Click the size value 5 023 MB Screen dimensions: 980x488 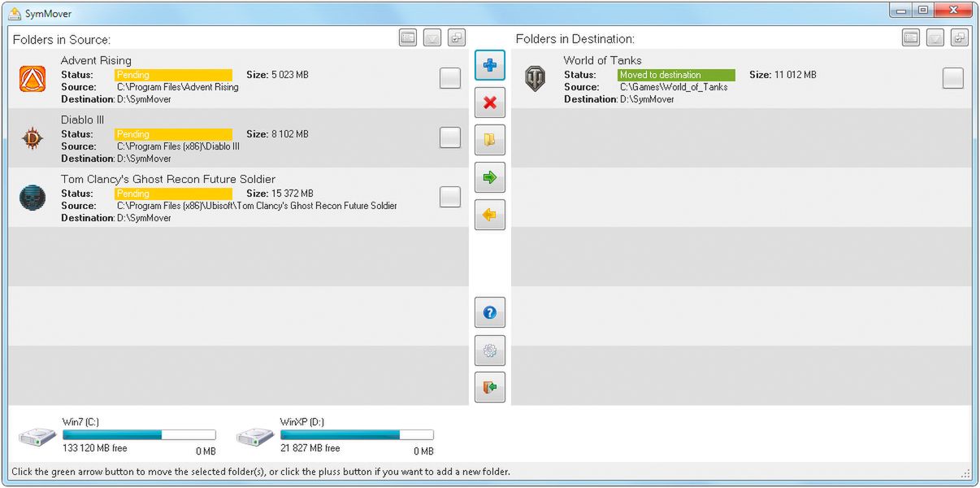pos(290,75)
